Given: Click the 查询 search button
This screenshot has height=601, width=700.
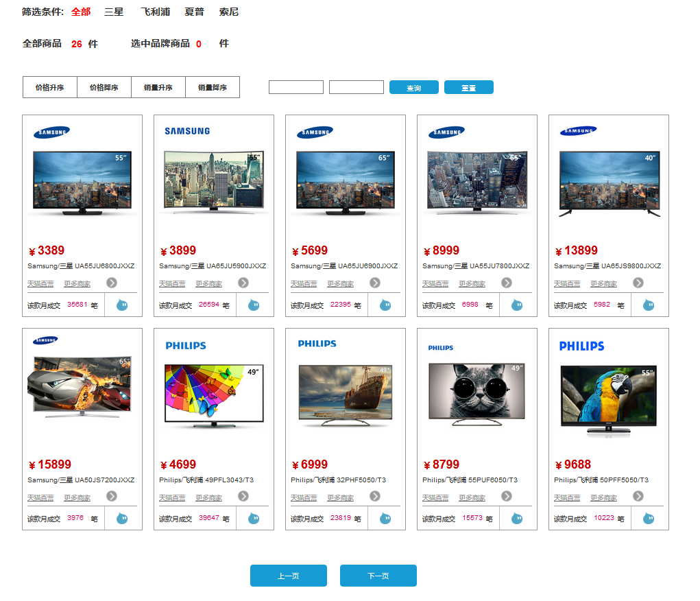Looking at the screenshot, I should (414, 87).
